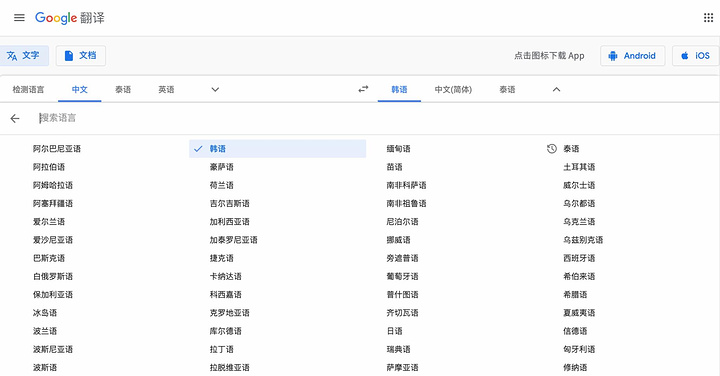Click the Android robot icon
The height and width of the screenshot is (376, 720).
pos(613,56)
